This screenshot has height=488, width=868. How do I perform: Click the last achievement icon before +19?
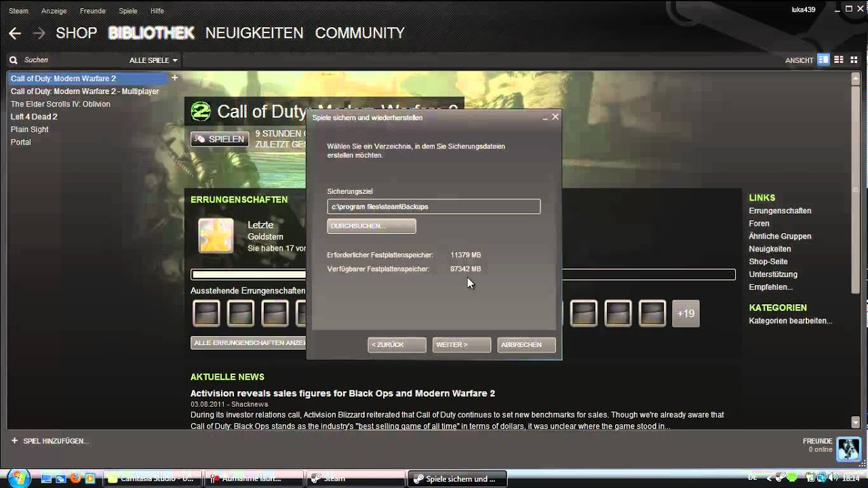[652, 313]
